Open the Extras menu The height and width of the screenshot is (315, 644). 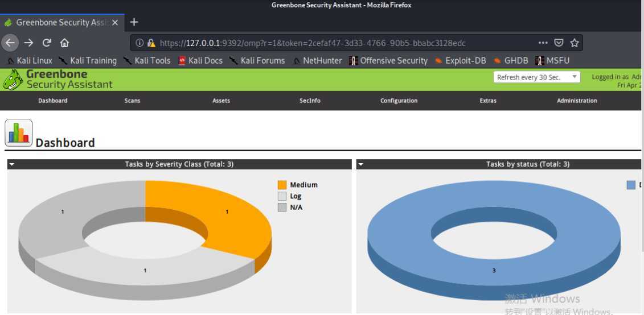click(x=488, y=101)
